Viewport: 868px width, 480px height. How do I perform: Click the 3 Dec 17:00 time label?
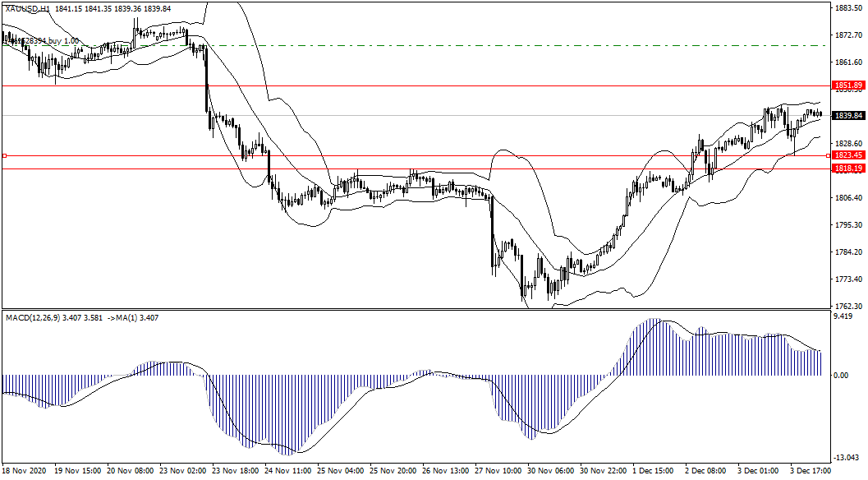pos(810,472)
